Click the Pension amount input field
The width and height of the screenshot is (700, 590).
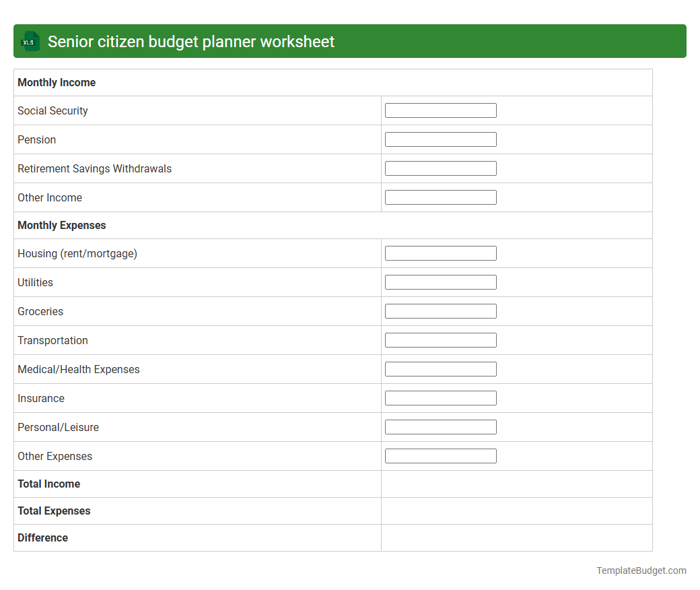pyautogui.click(x=440, y=139)
